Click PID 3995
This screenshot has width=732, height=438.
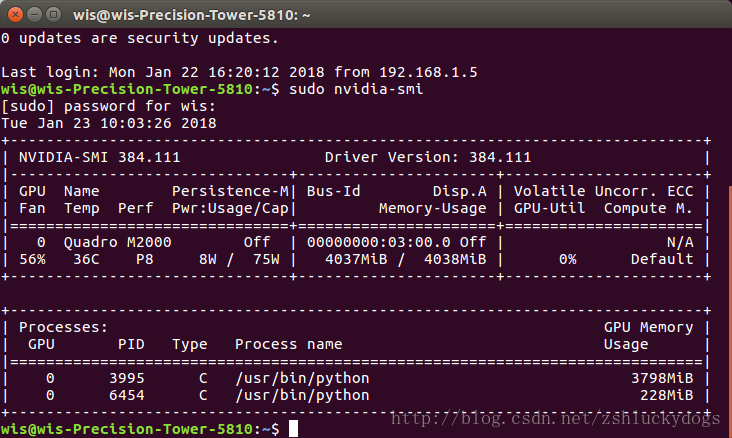pyautogui.click(x=127, y=378)
